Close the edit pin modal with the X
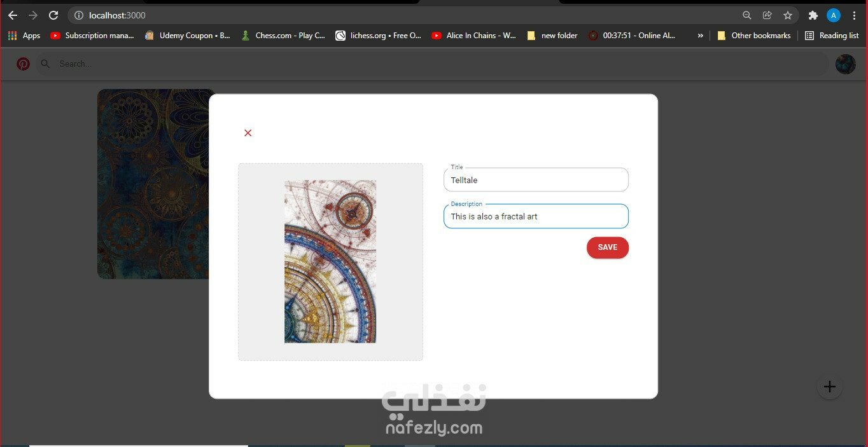This screenshot has width=868, height=447. 248,132
